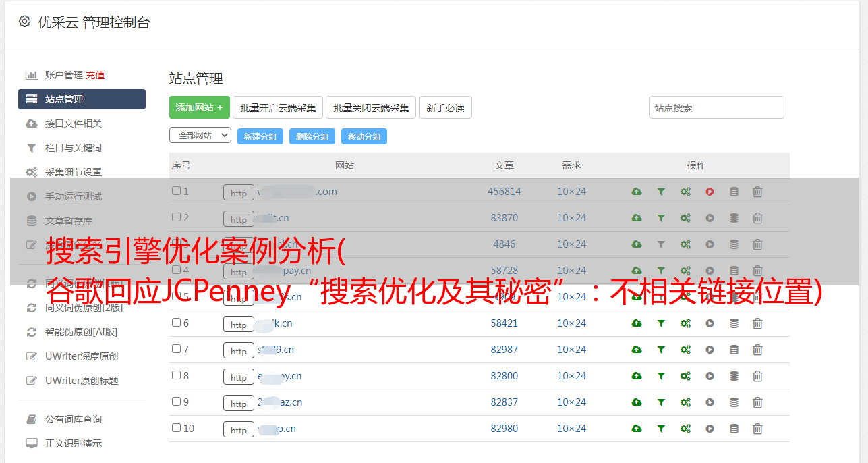Image resolution: width=868 pixels, height=463 pixels.
Task: Open the 新手必读 guide button
Action: [446, 107]
